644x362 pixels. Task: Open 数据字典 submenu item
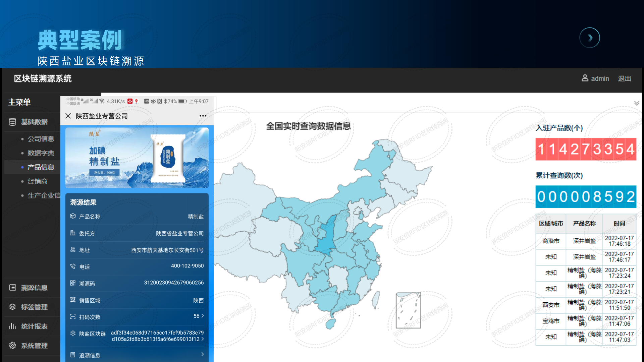[x=41, y=153]
